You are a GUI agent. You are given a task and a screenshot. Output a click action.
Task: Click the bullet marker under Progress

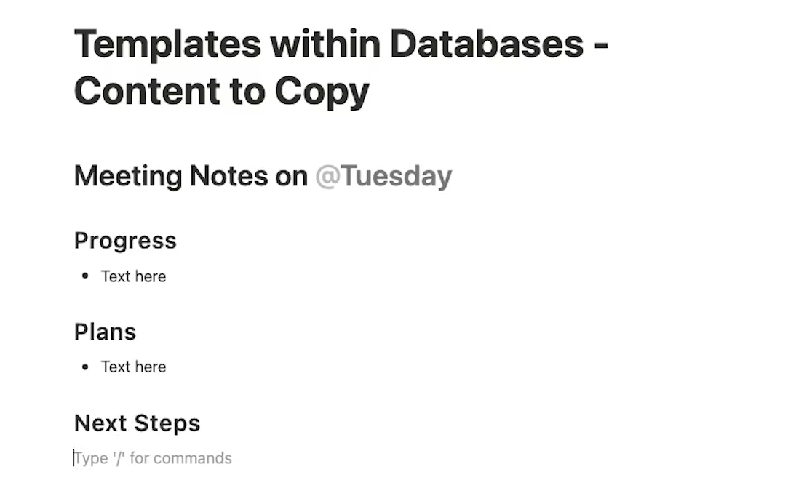click(85, 276)
